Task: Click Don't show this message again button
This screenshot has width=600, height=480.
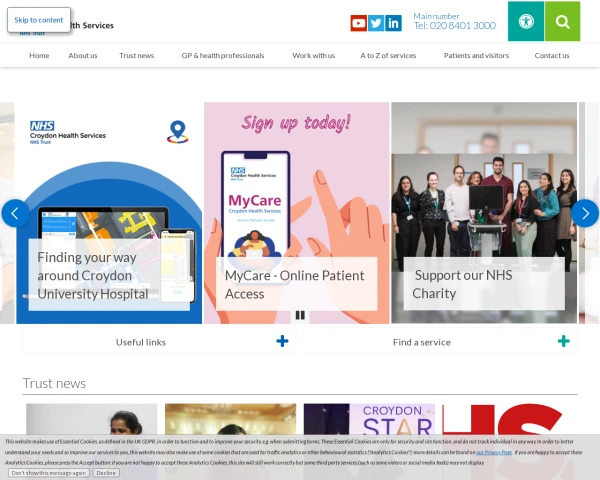Action: click(x=49, y=473)
